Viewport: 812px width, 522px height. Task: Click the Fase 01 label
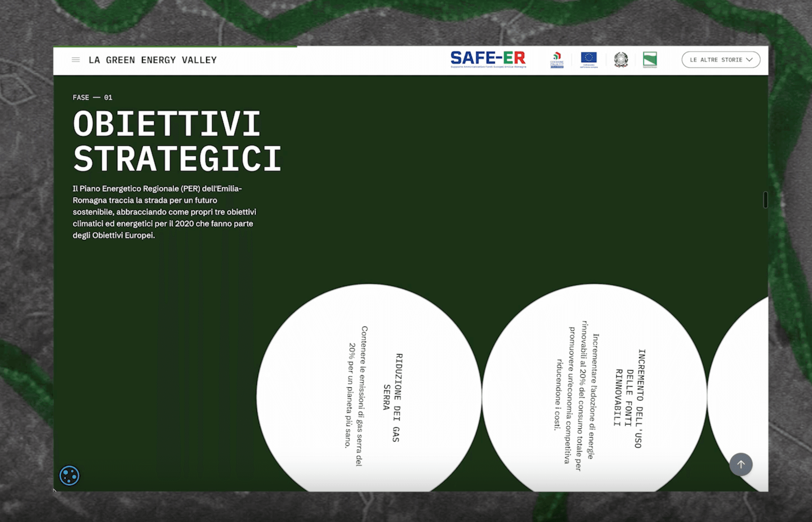[x=92, y=97]
